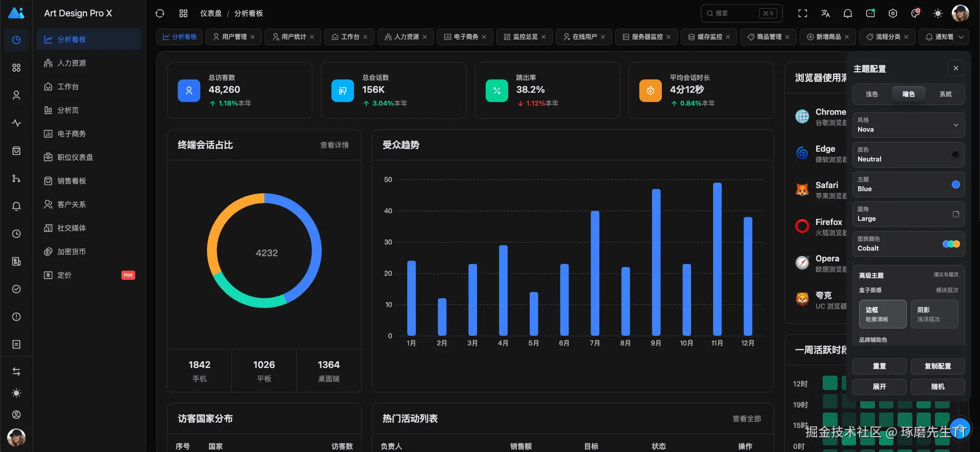Select the 系统 system theme option
The width and height of the screenshot is (980, 452).
[946, 94]
